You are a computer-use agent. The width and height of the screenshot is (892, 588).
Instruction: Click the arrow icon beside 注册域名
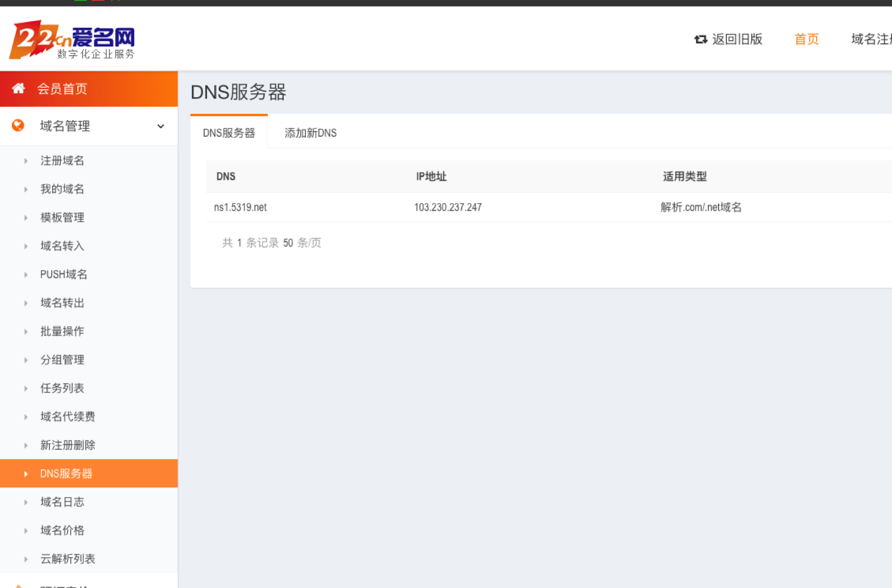tap(26, 160)
